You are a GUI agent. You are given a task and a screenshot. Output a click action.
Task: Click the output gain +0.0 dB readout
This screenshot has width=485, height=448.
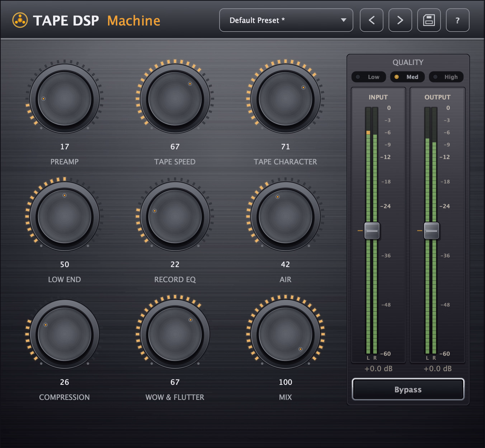pyautogui.click(x=438, y=369)
